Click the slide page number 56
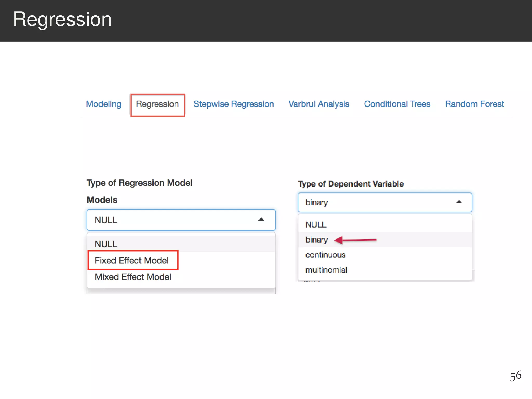 tap(515, 376)
